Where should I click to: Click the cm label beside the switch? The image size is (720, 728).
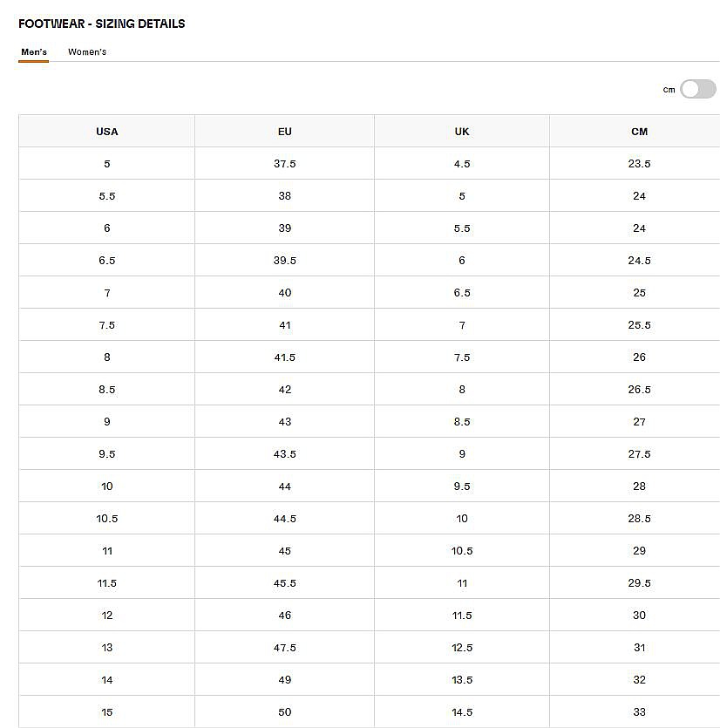coord(669,90)
